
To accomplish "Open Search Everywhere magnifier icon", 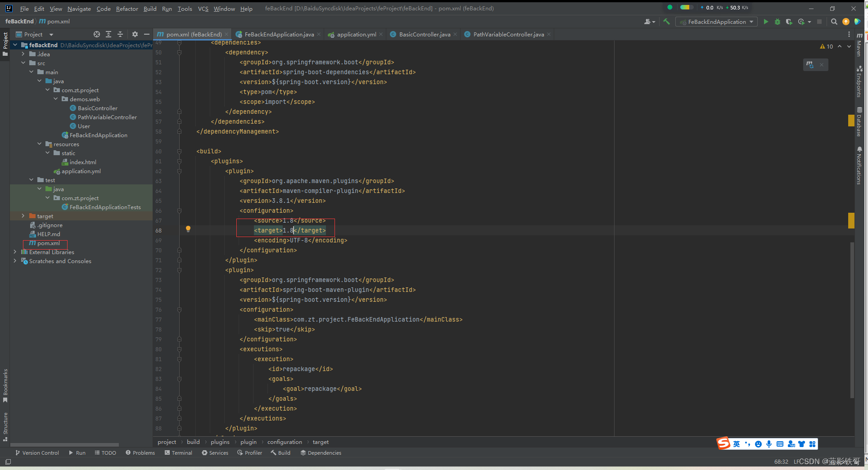I will click(834, 22).
